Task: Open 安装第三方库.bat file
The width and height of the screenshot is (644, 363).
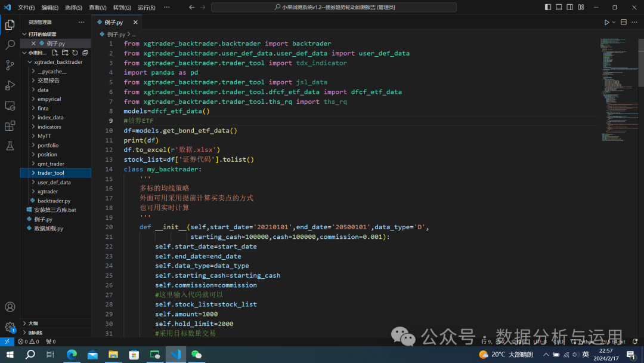Action: [55, 210]
